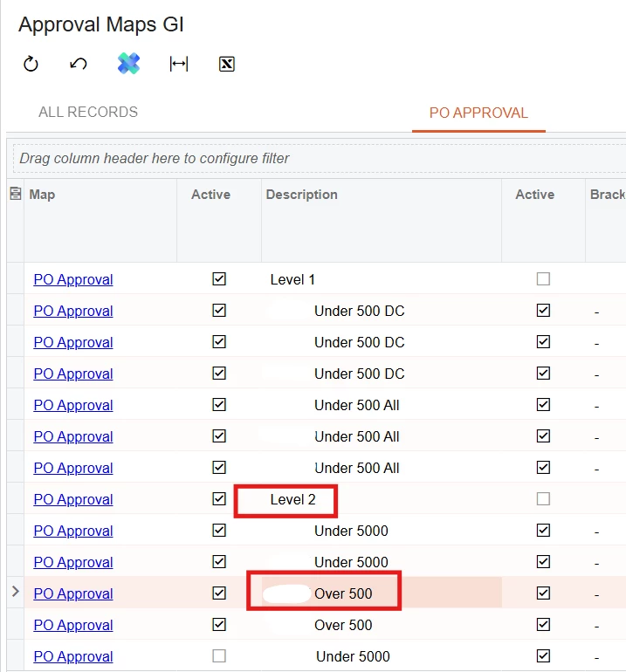The width and height of the screenshot is (626, 672).
Task: Click the last Under 500 DC description
Action: click(x=360, y=374)
